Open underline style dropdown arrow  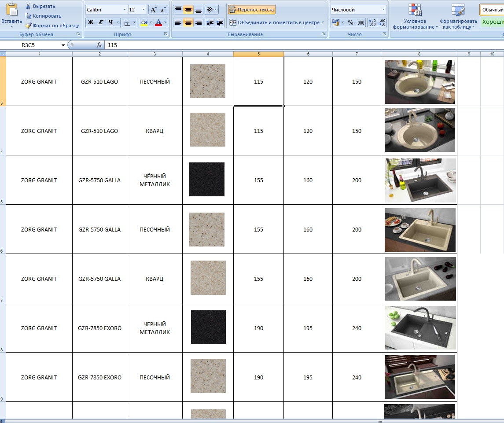coord(118,22)
